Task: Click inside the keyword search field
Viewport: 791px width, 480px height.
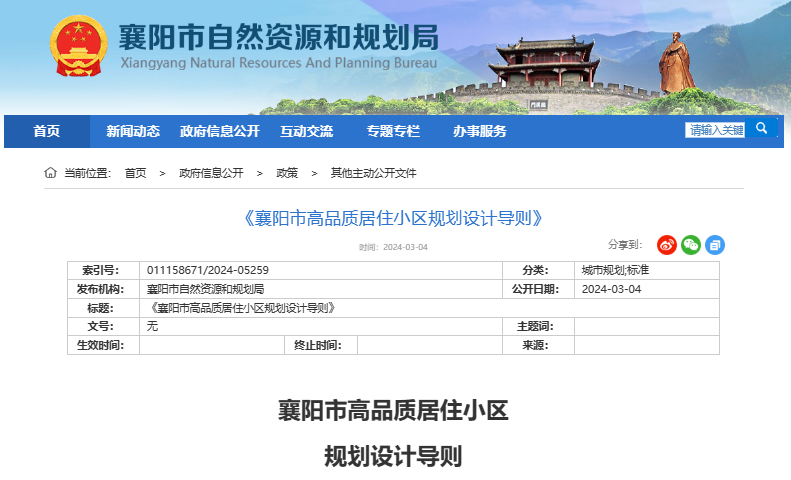Action: [x=715, y=130]
